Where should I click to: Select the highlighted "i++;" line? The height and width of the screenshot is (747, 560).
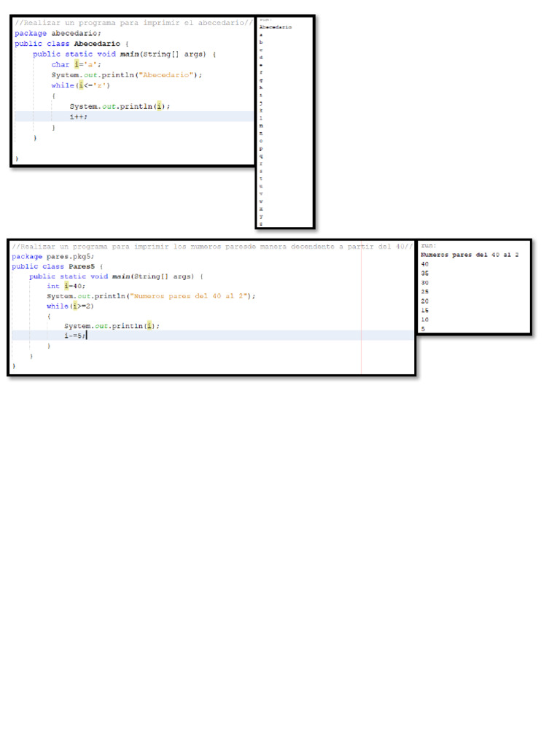pyautogui.click(x=79, y=117)
